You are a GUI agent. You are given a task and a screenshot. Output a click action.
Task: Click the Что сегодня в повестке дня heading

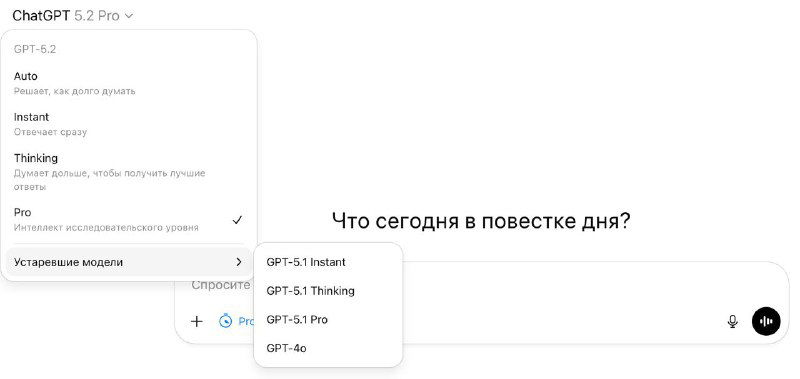481,222
